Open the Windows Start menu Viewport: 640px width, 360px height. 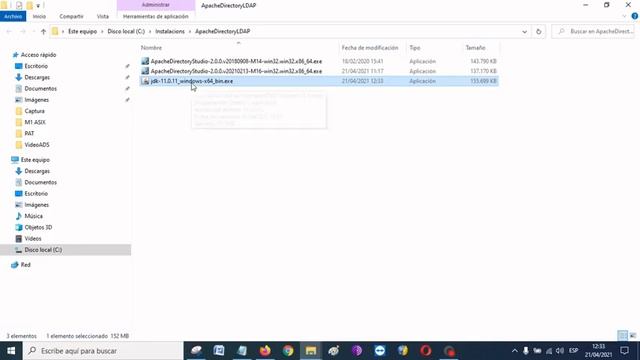pyautogui.click(x=11, y=351)
